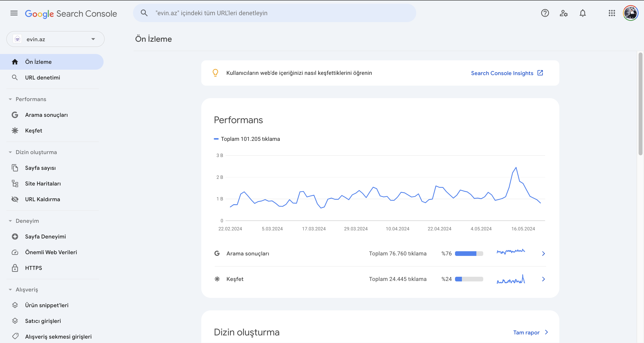Screen dimensions: 644x343
Task: Go to Arama sonuçları in the sidebar
Action: [52, 115]
